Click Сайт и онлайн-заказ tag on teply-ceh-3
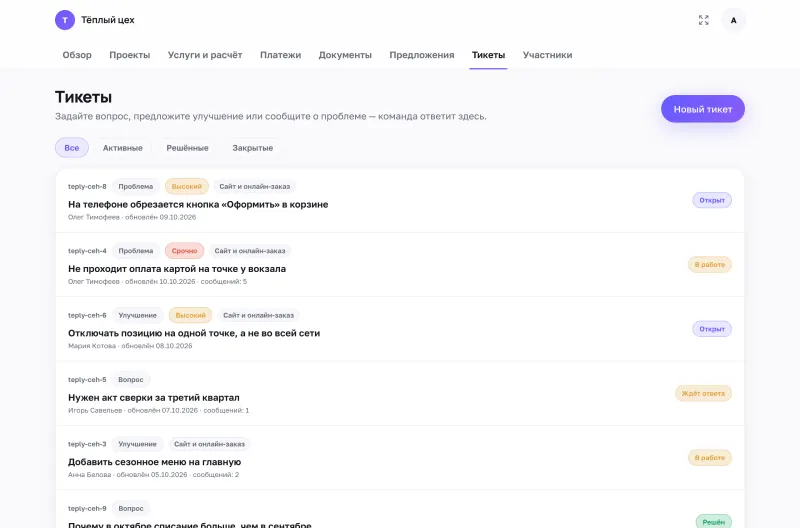800x528 pixels. [x=210, y=444]
